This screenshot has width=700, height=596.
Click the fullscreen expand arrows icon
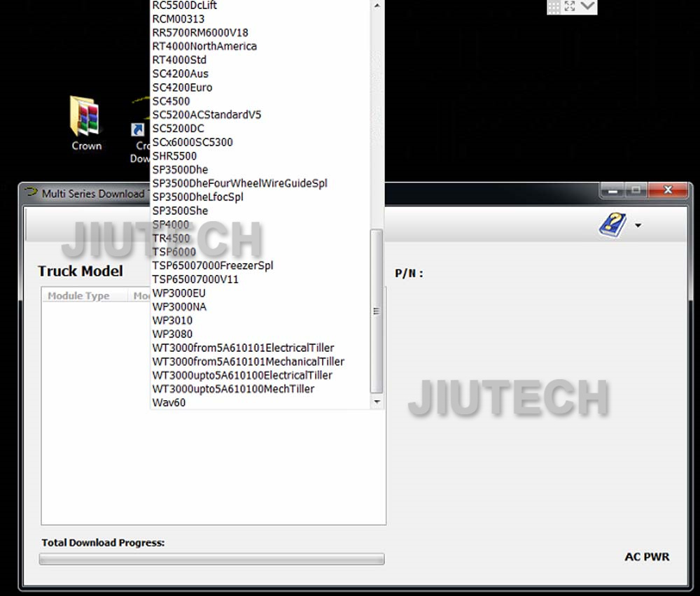click(x=570, y=6)
